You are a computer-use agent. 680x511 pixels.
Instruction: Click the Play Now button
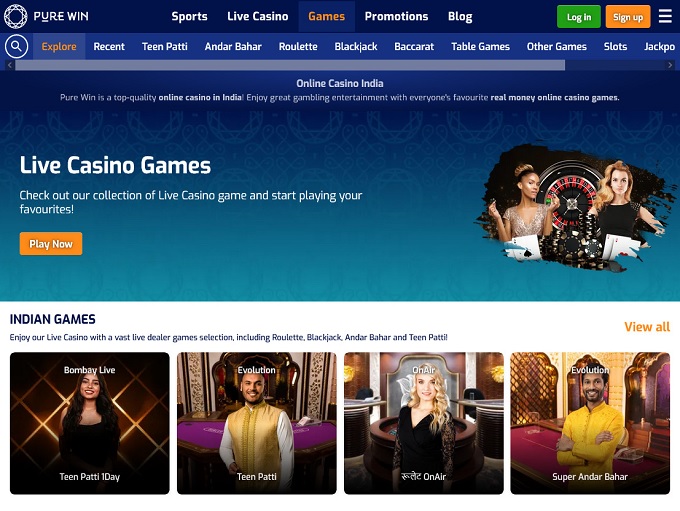tap(51, 244)
